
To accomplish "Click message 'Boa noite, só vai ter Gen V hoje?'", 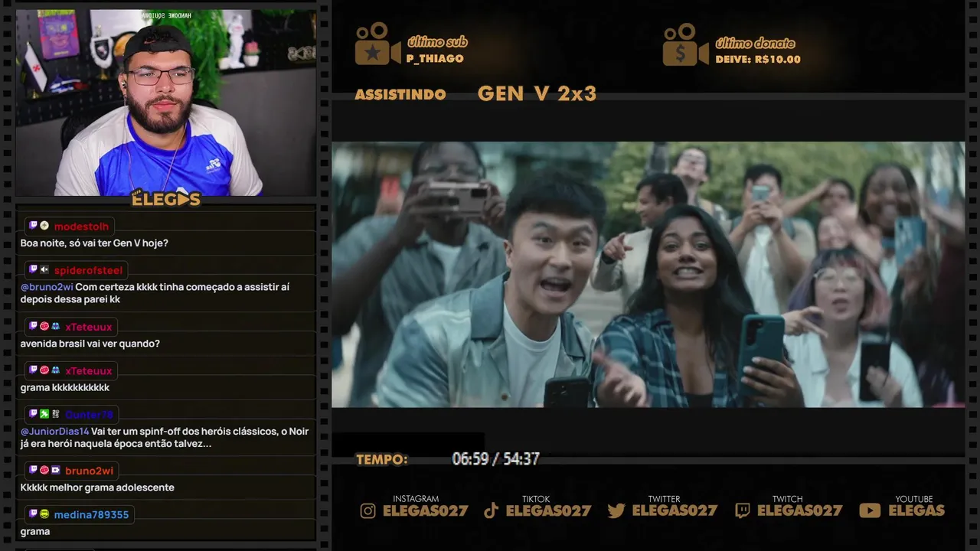I will click(94, 243).
